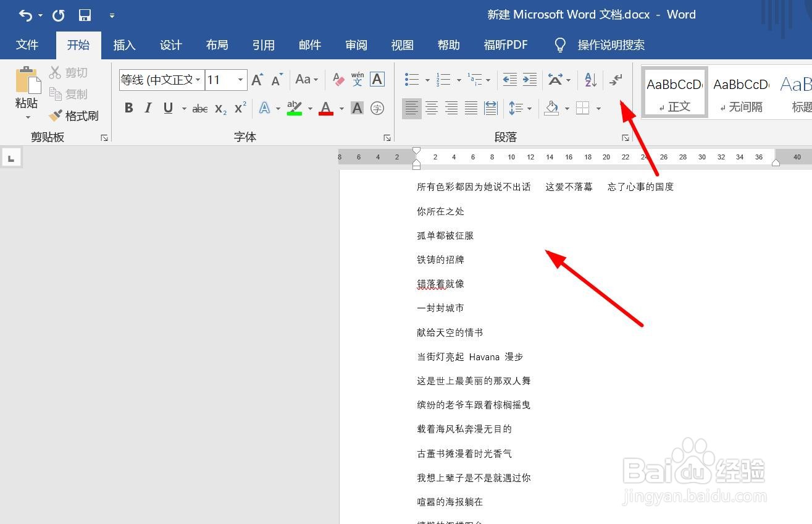Screen dimensions: 812x524
Task: Click the Bullets list icon
Action: (x=412, y=79)
